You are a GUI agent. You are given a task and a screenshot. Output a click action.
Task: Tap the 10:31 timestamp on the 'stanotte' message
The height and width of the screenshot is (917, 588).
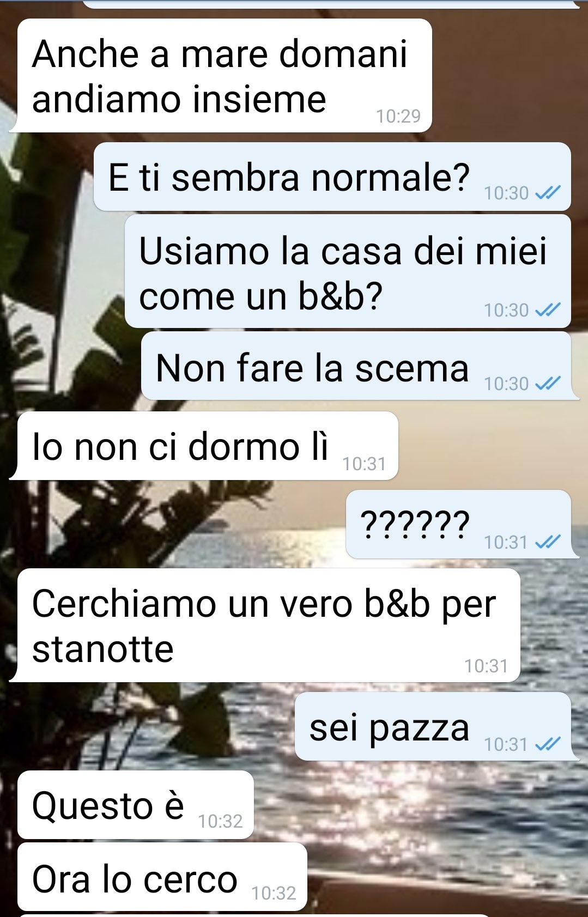(486, 666)
